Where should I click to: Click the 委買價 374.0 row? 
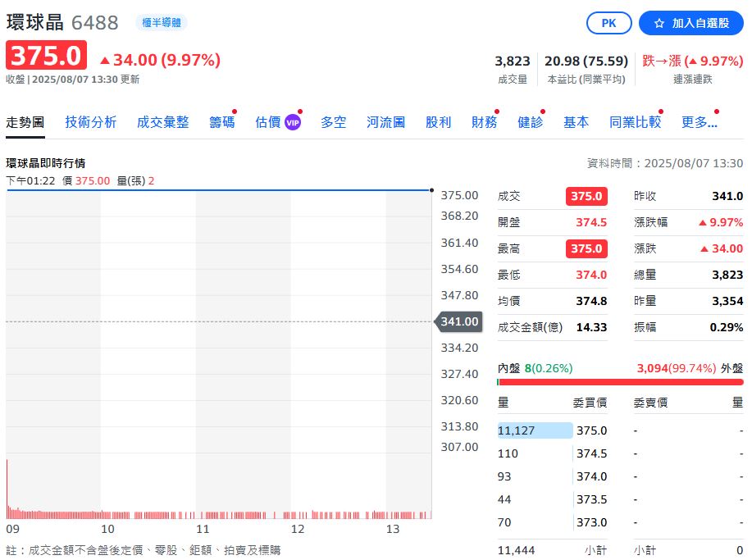click(x=552, y=476)
